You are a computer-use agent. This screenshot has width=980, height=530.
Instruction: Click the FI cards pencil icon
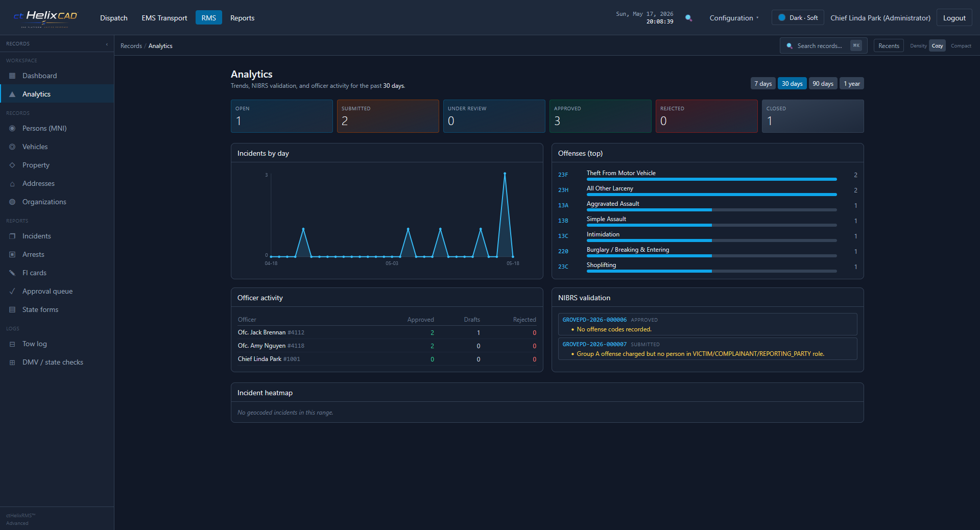[12, 273]
